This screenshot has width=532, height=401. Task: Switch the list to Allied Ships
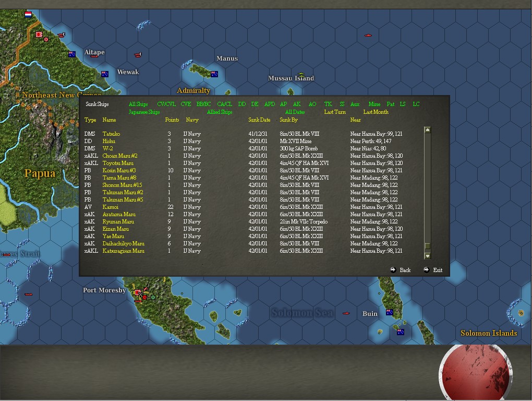point(219,112)
